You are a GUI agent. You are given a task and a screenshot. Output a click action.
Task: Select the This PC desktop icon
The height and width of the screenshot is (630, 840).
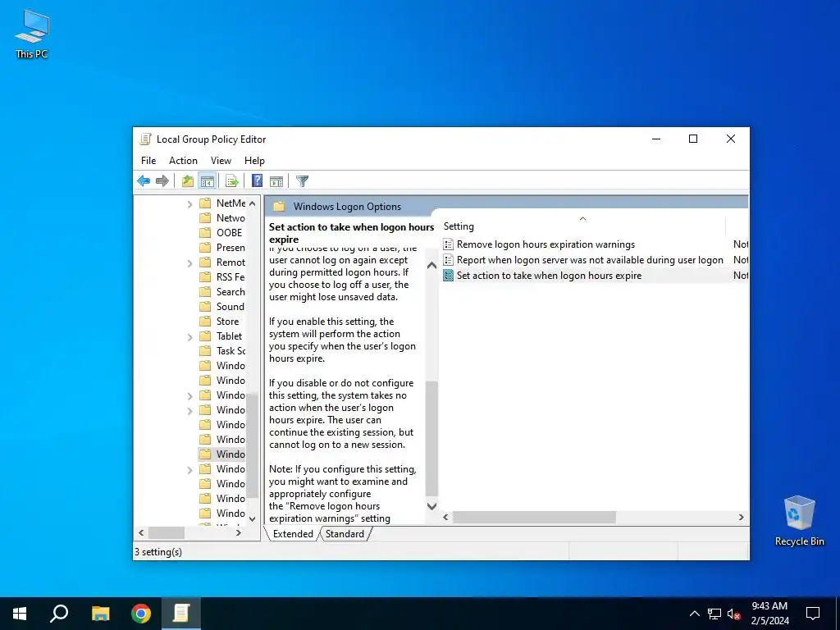(x=32, y=34)
